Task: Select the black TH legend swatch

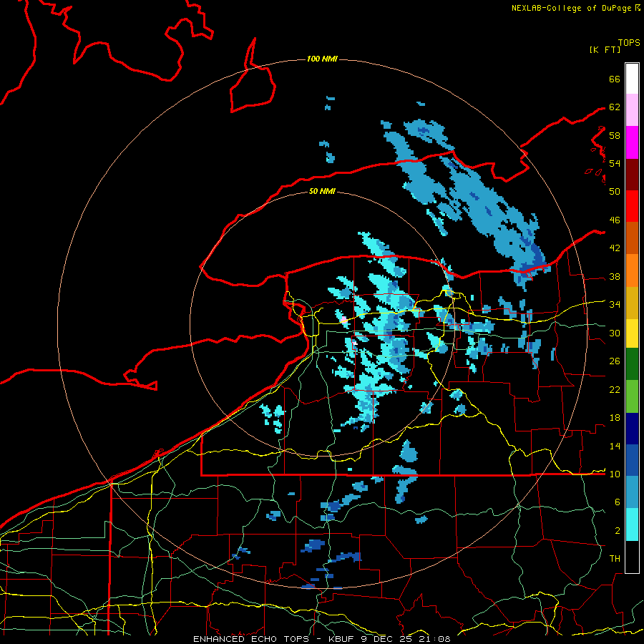Action: 632,557
